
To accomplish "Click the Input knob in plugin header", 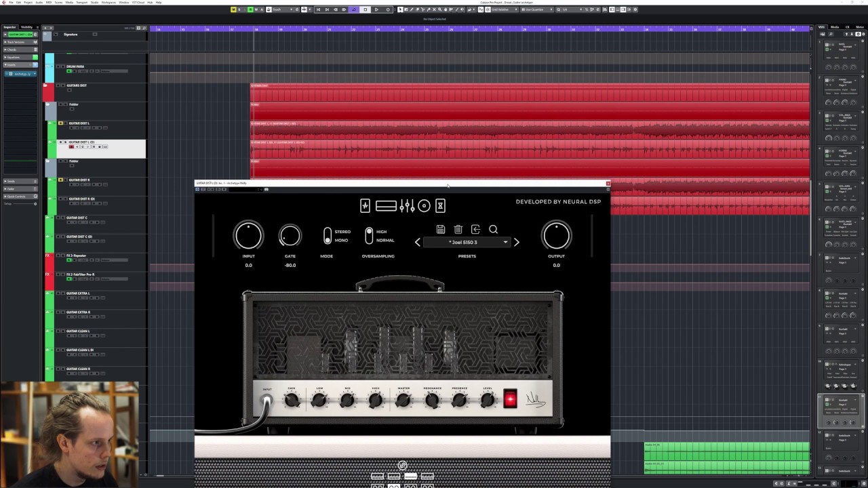I will [x=248, y=236].
